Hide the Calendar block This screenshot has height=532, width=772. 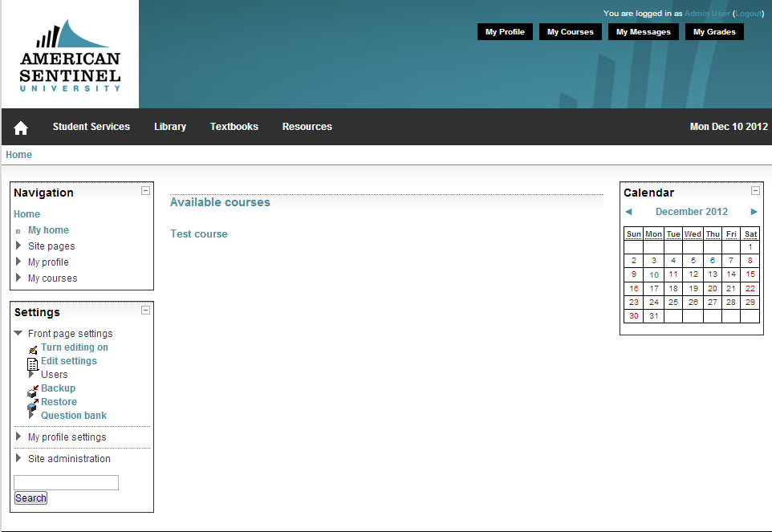(x=755, y=190)
